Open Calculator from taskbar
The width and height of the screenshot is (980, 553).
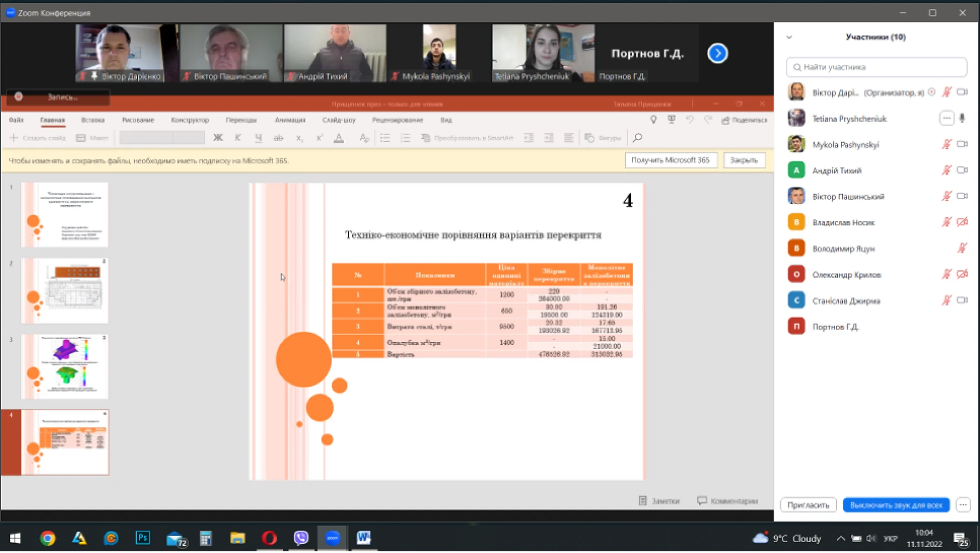[x=206, y=538]
